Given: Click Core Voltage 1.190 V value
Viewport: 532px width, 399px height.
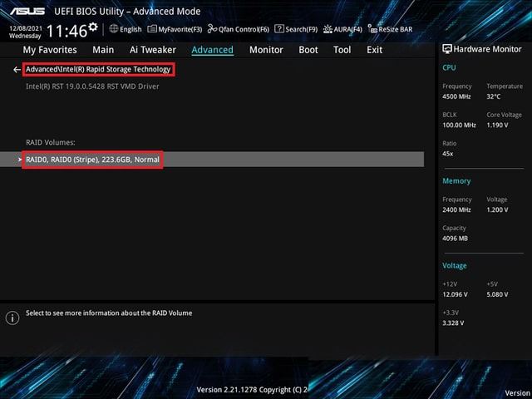Looking at the screenshot, I should click(x=497, y=126).
